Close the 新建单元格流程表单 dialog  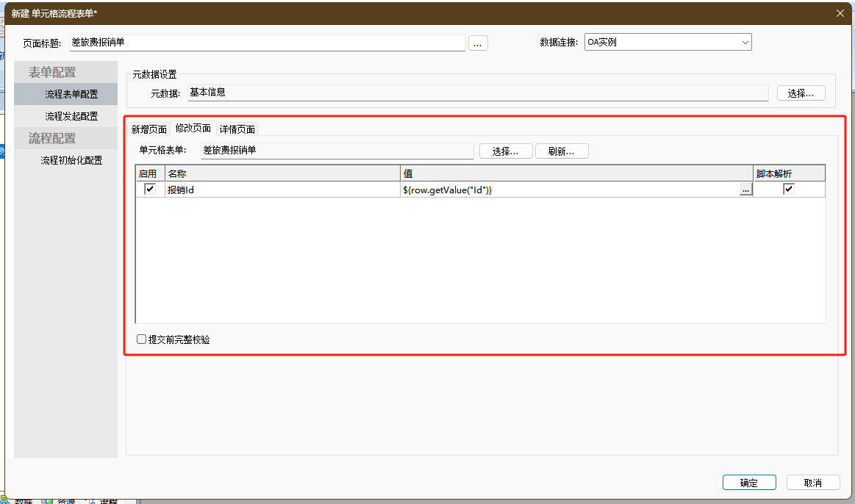tap(840, 12)
